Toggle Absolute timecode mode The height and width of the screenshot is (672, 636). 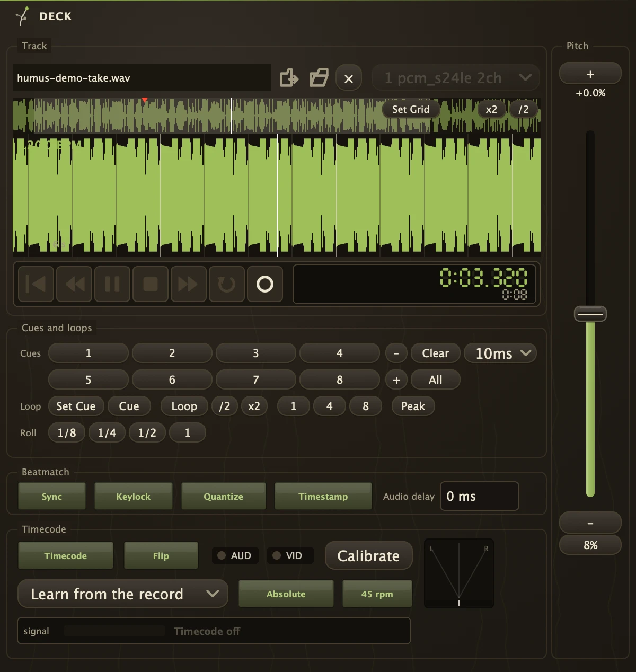[286, 594]
